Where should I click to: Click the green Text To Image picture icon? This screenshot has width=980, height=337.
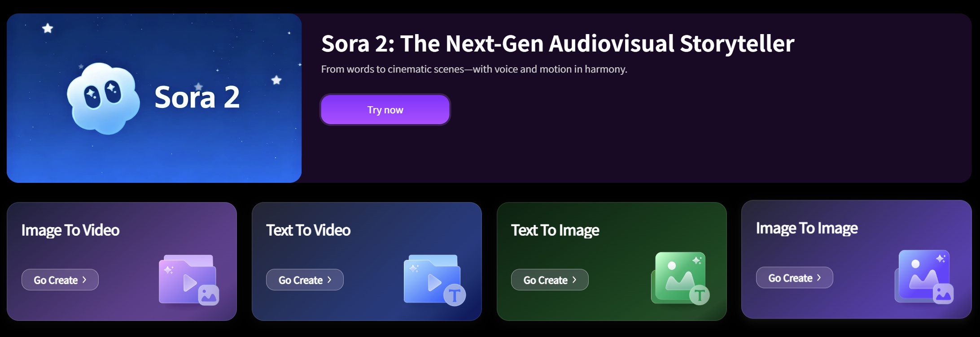[680, 278]
